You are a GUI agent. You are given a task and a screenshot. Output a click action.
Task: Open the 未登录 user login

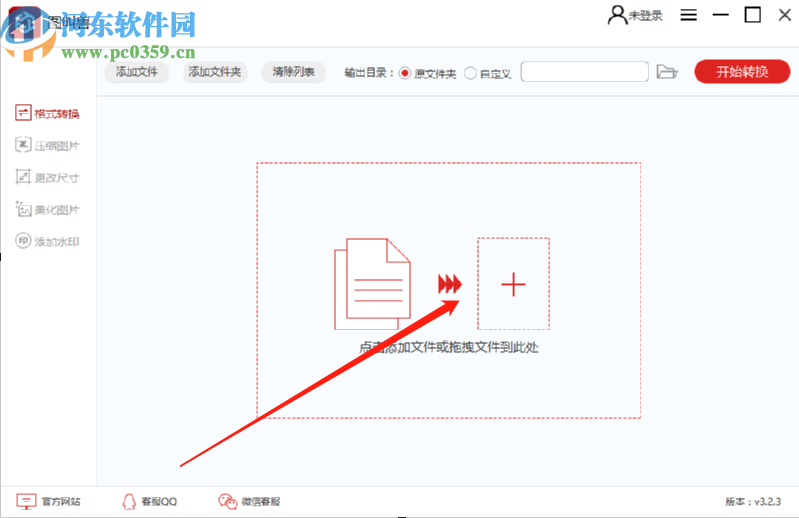point(635,15)
